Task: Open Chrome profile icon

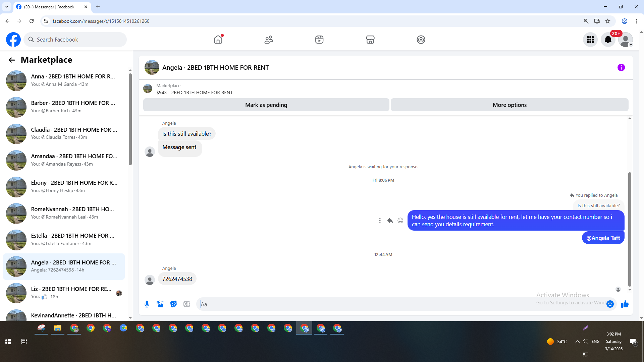Action: (x=625, y=21)
